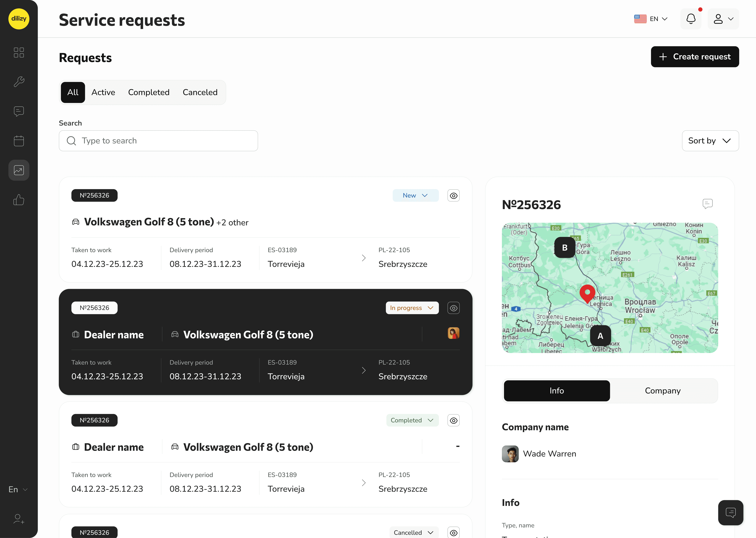
Task: Select the wrench tools icon in sidebar
Action: click(x=19, y=81)
